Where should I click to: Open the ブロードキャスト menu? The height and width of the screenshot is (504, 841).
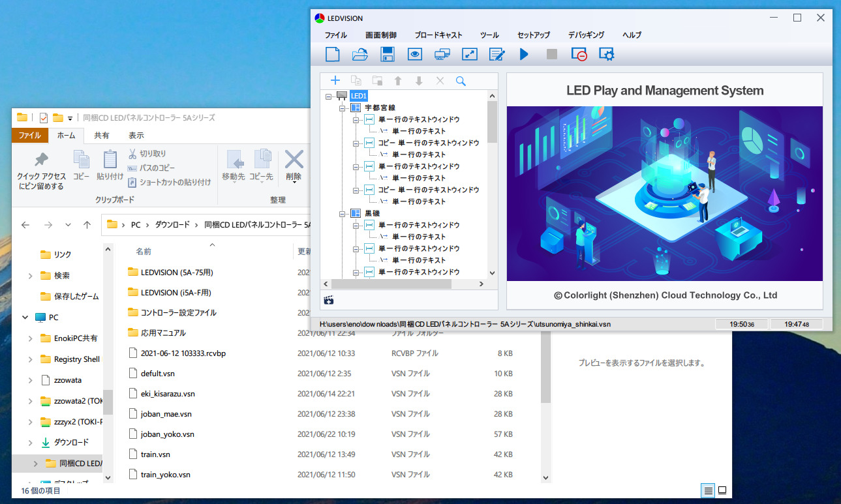(438, 35)
